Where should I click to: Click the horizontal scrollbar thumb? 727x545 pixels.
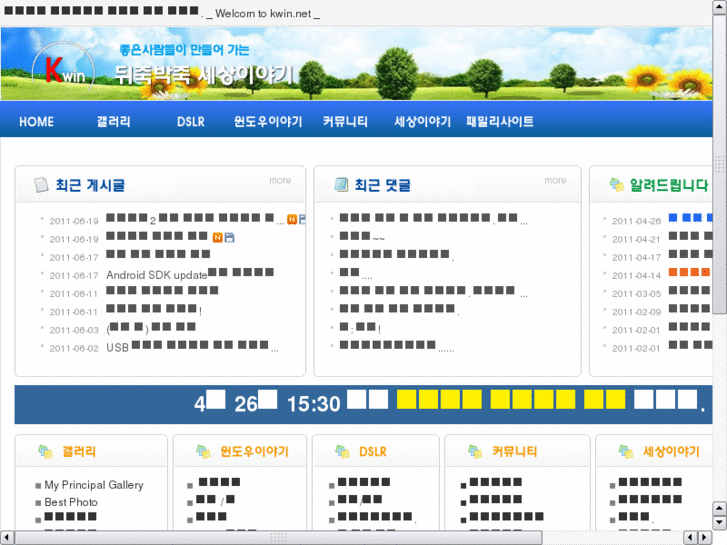point(278,538)
